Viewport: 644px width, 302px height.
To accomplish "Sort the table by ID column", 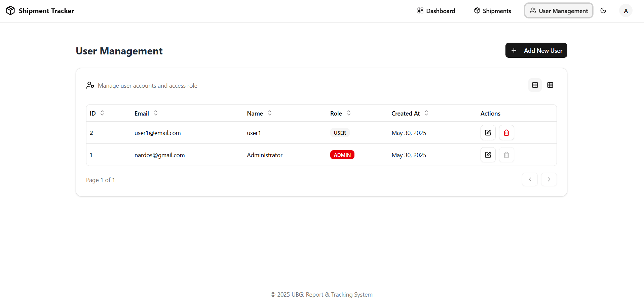I will pos(97,113).
